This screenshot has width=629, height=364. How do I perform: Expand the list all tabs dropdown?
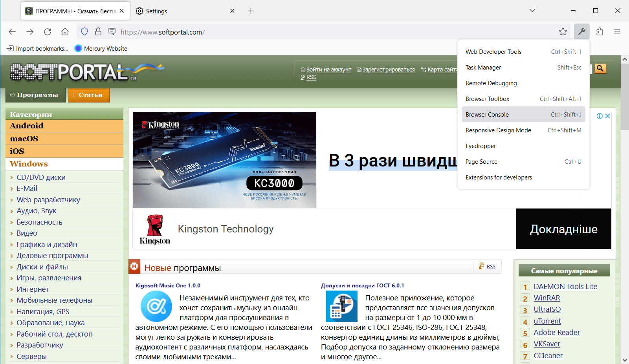coord(532,11)
